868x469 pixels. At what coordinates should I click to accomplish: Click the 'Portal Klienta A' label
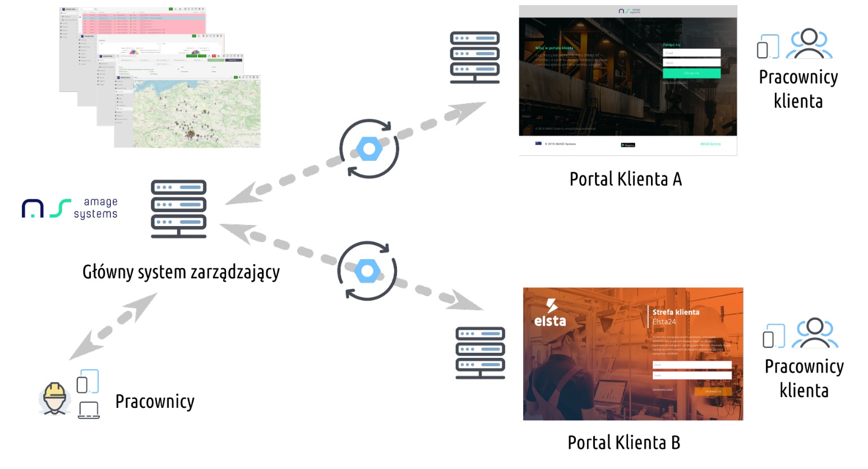(626, 180)
